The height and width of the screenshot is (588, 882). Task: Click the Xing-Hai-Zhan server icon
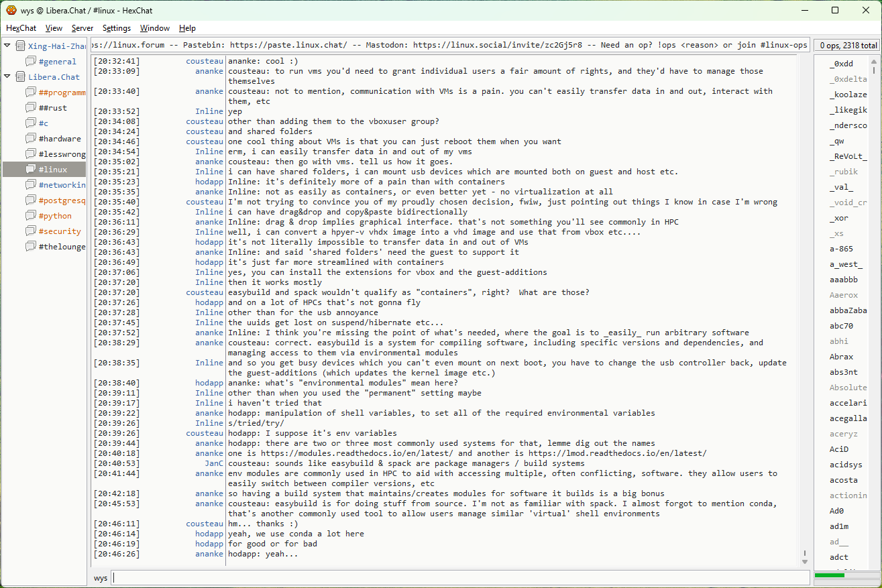point(20,46)
